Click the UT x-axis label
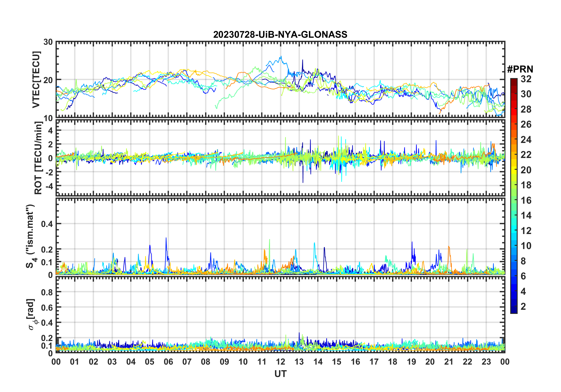Image resolution: width=561 pixels, height=392 pixels. coord(280,374)
